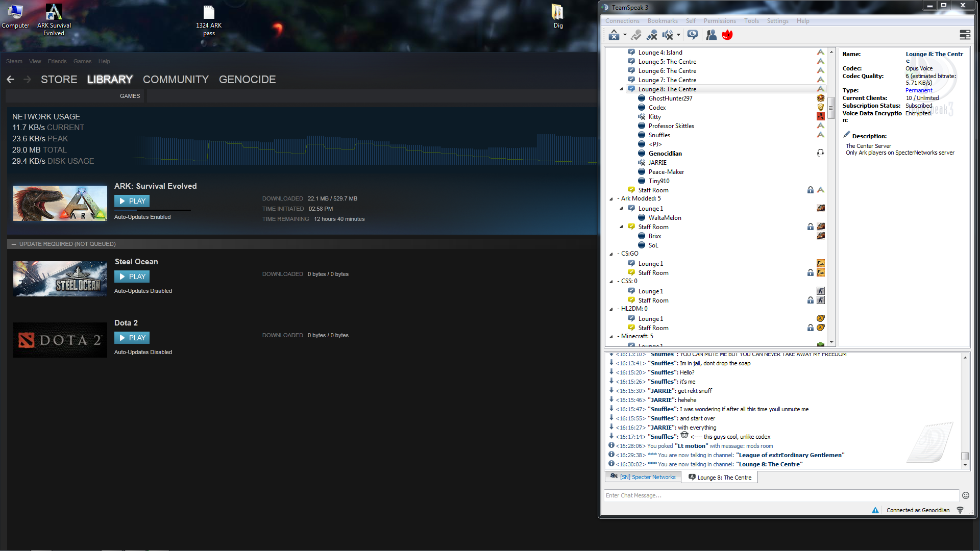Go back with Steam's back arrow
This screenshot has height=551, width=980.
11,80
